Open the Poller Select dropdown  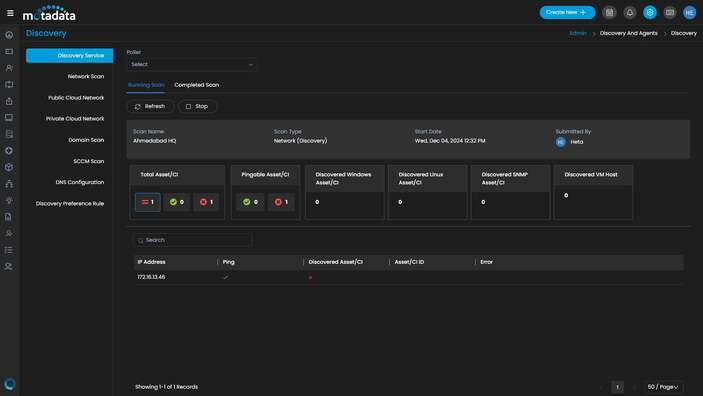click(192, 65)
